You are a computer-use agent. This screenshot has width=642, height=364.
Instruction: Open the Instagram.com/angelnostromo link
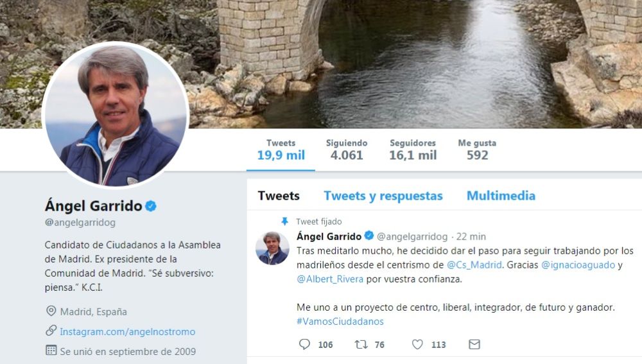pyautogui.click(x=127, y=332)
